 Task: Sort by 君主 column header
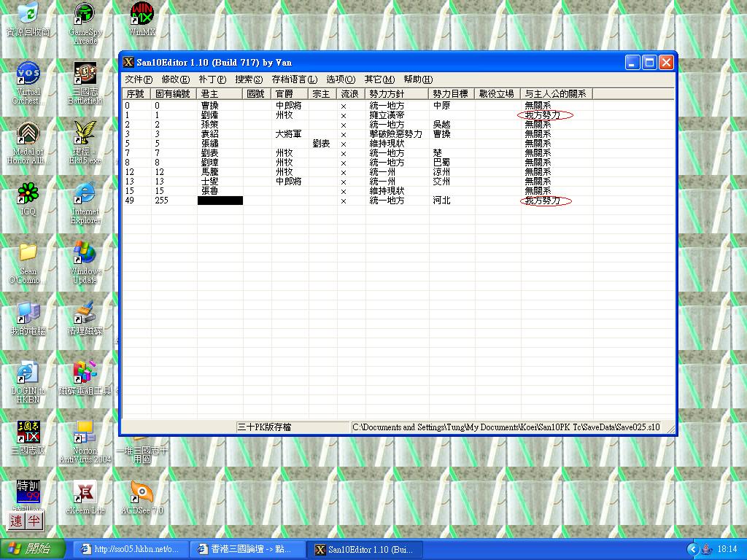pyautogui.click(x=220, y=94)
